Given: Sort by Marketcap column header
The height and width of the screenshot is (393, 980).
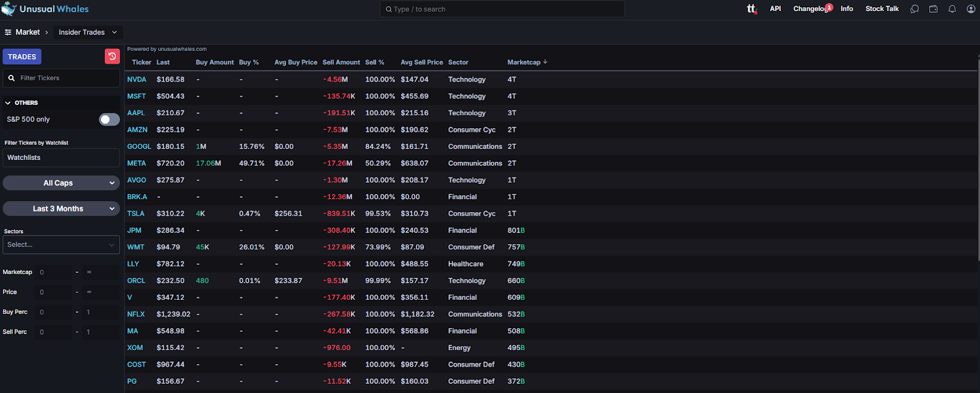Looking at the screenshot, I should (524, 62).
